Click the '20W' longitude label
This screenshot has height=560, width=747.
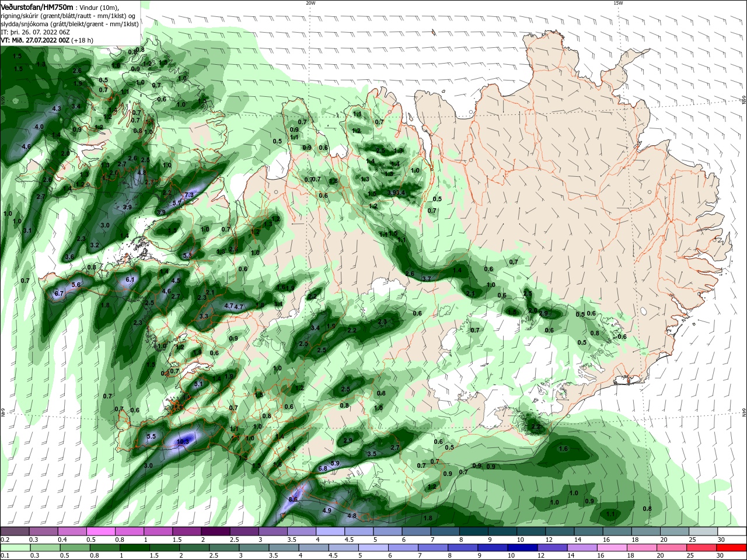point(310,3)
